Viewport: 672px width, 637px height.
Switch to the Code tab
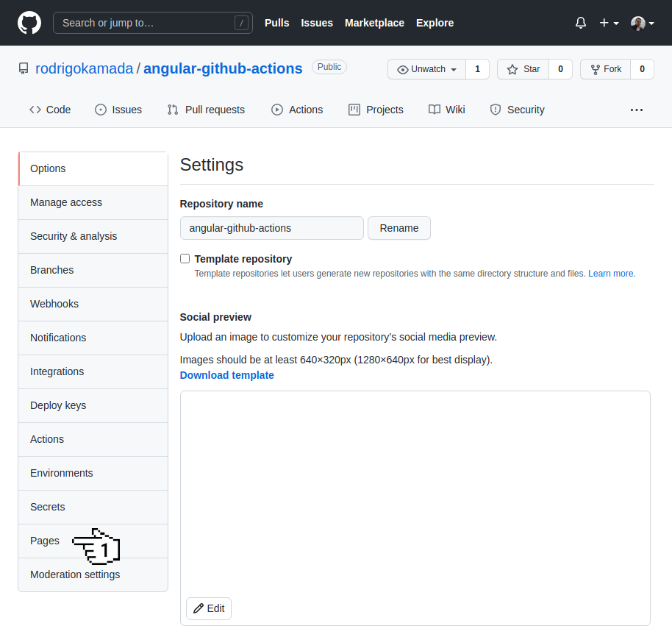pos(50,110)
